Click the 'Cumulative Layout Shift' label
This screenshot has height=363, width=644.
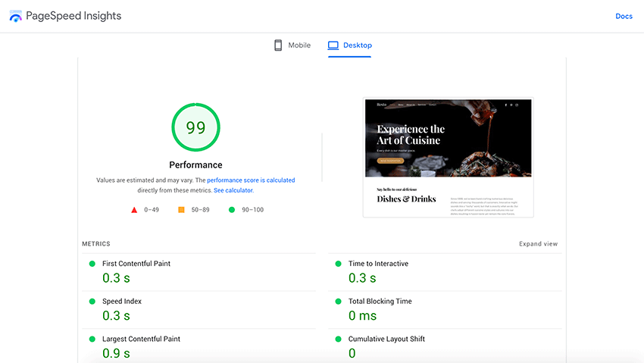click(386, 340)
